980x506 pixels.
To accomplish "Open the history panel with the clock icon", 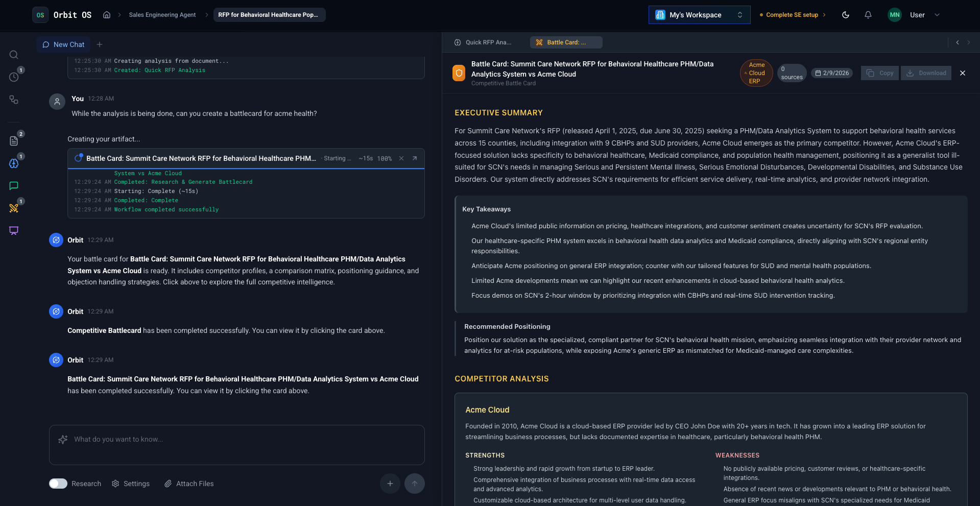I will coord(14,77).
